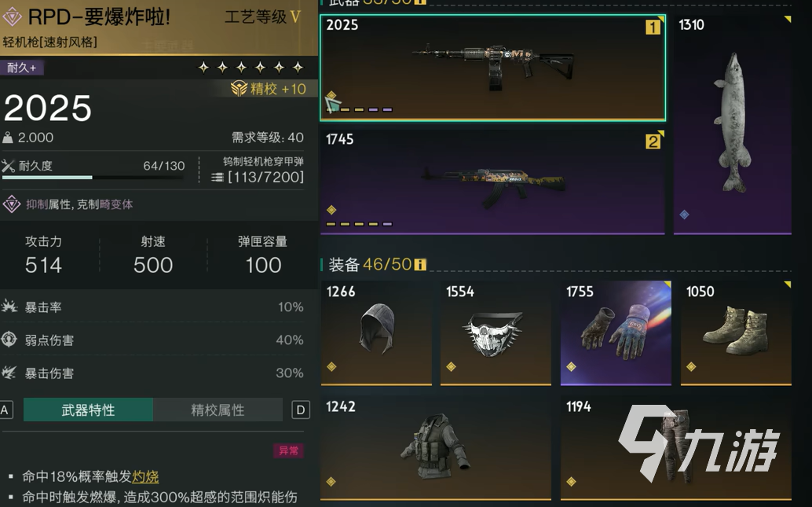Click the D key next-tab button

coord(301,410)
